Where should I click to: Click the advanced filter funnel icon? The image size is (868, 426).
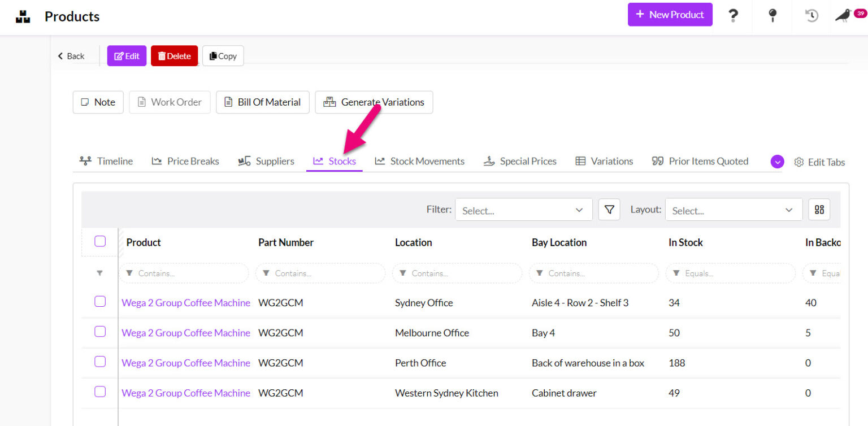(x=609, y=209)
